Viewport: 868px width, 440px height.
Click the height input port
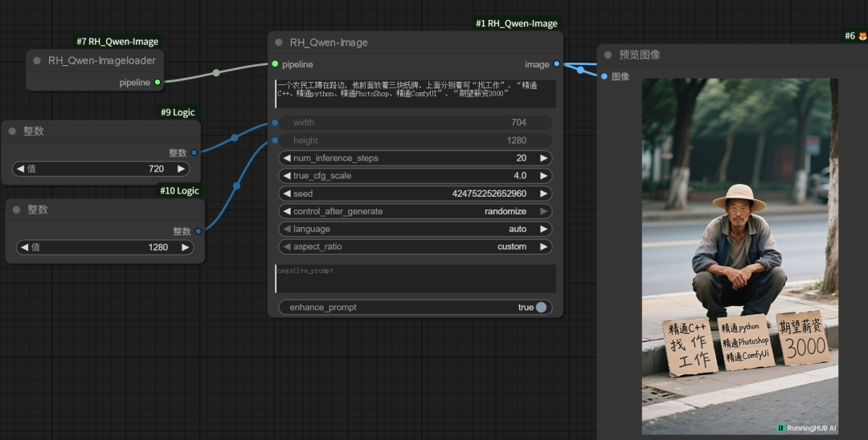275,141
